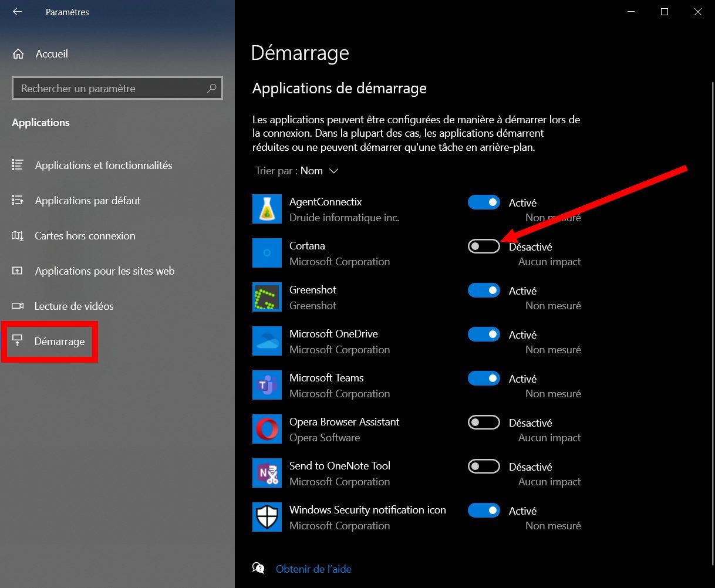715x588 pixels.
Task: Click the Send to OneNote Tool icon
Action: point(267,473)
